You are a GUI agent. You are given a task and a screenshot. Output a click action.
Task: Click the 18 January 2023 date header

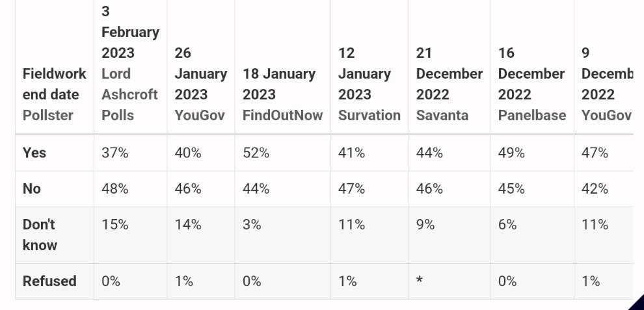279,84
